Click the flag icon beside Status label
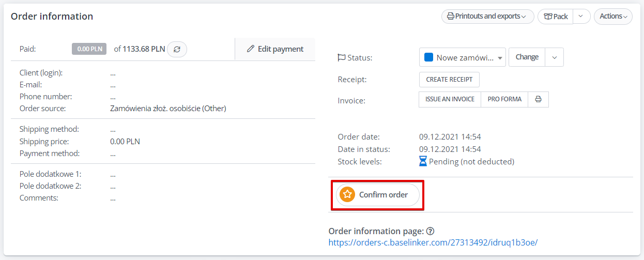This screenshot has height=260, width=644. pyautogui.click(x=341, y=58)
